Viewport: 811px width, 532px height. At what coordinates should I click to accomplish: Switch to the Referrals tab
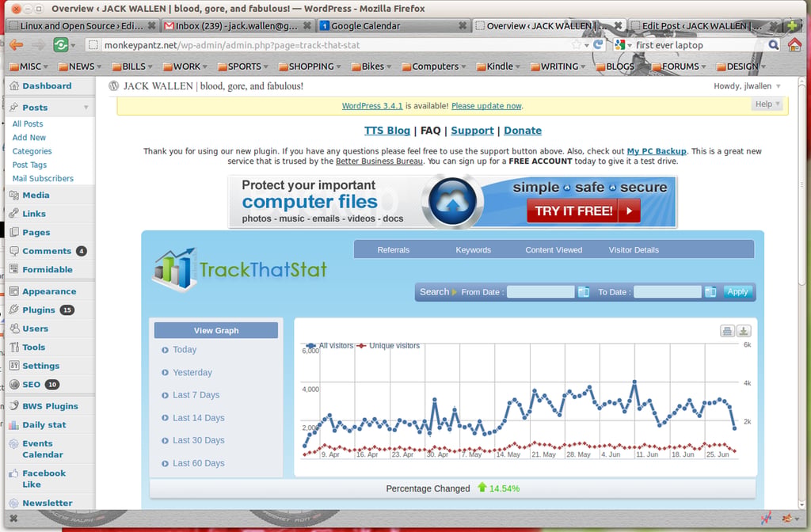[x=393, y=249]
